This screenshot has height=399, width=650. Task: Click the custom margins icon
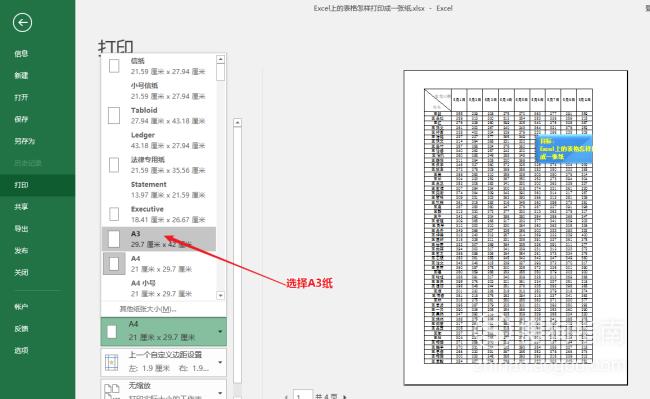(112, 363)
